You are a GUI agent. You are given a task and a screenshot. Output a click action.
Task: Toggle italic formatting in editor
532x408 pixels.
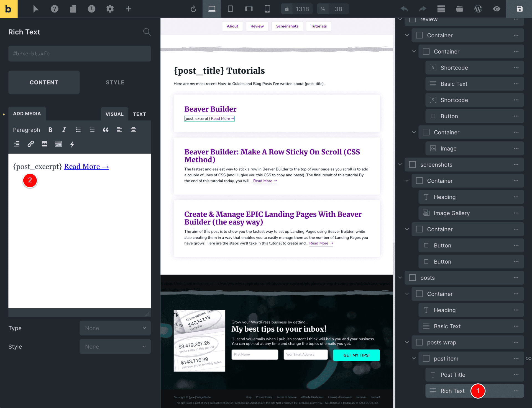point(64,130)
